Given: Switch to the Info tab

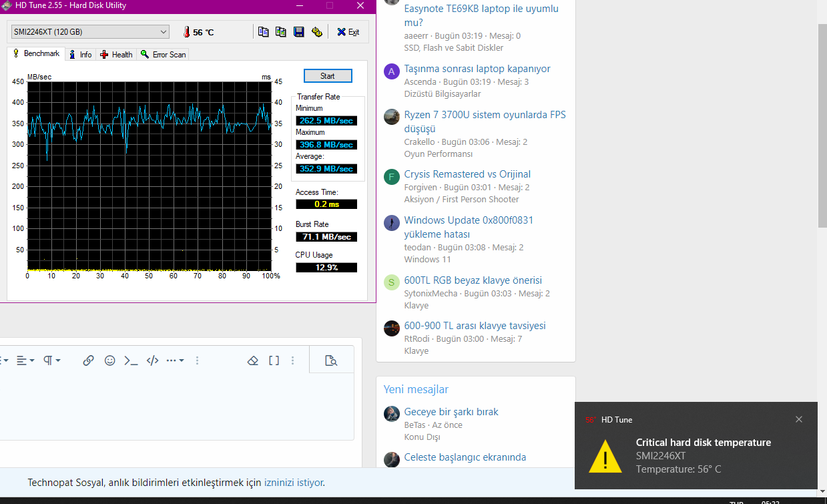Looking at the screenshot, I should pyautogui.click(x=81, y=55).
